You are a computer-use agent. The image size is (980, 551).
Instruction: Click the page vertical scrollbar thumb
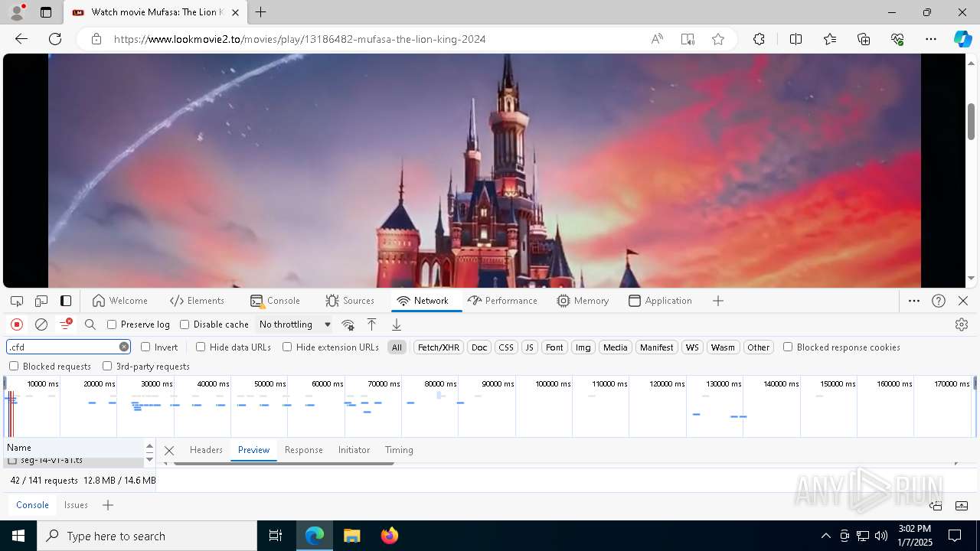[x=971, y=121]
